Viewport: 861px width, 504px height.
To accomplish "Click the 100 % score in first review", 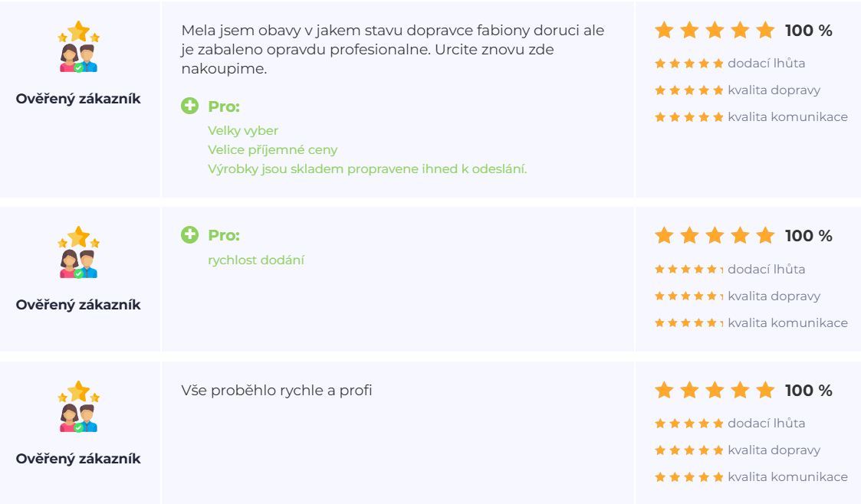I will [x=808, y=31].
